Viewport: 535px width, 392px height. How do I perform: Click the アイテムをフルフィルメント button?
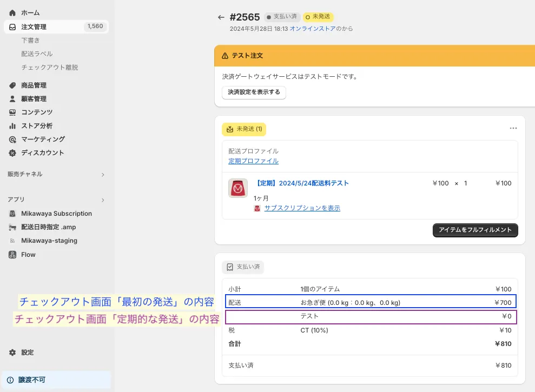475,230
